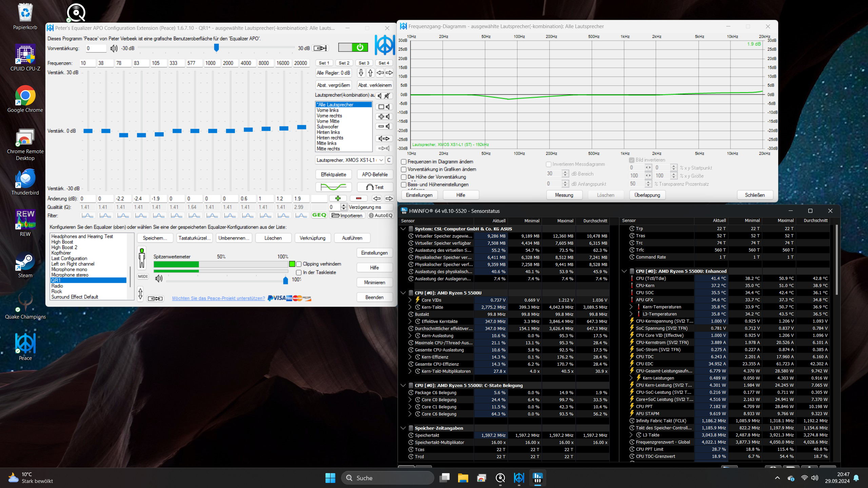Viewport: 868px width, 488px height.
Task: Open the green frequency response graph button
Action: [333, 187]
